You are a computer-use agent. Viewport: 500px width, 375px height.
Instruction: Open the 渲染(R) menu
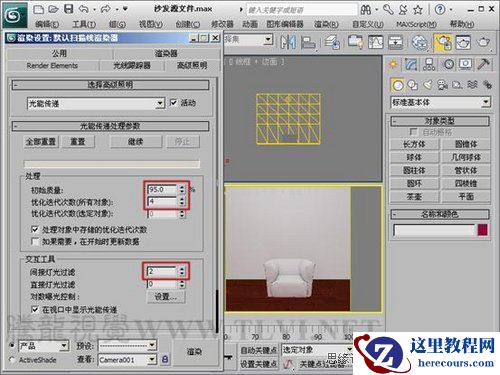[x=326, y=24]
